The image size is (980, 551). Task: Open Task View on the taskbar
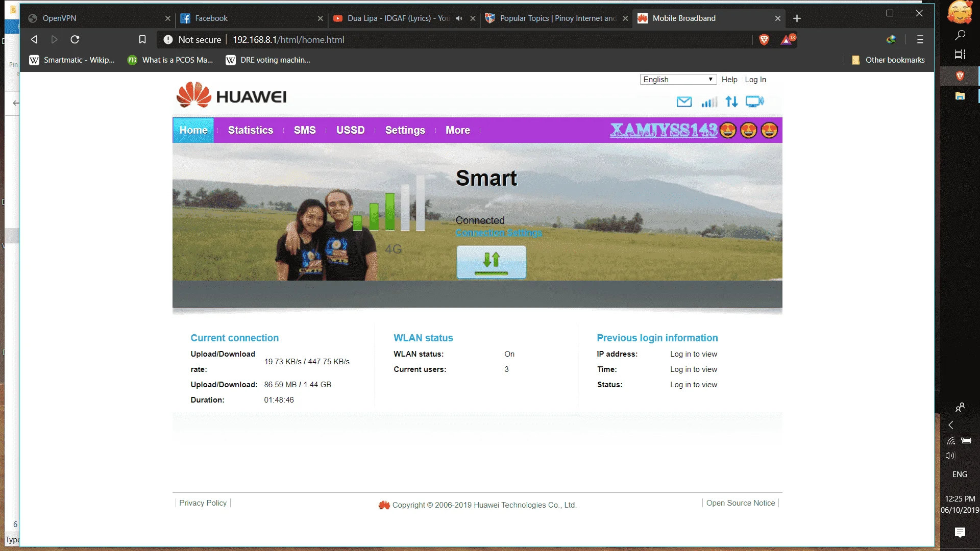960,54
